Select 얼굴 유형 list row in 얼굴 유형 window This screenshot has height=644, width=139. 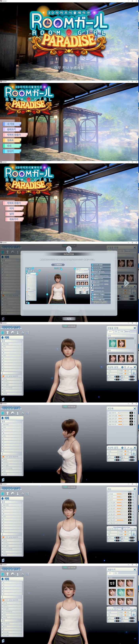coord(12,344)
